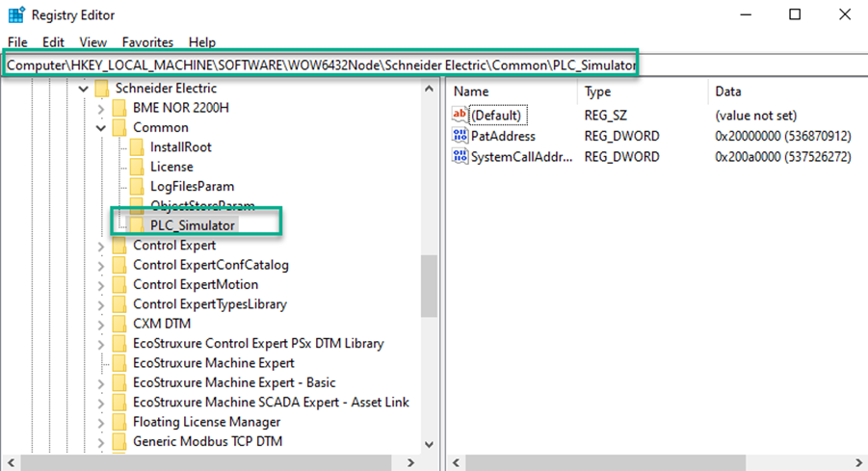This screenshot has height=471, width=868.
Task: Expand the Generic Modbus TCP DTM node
Action: point(101,442)
